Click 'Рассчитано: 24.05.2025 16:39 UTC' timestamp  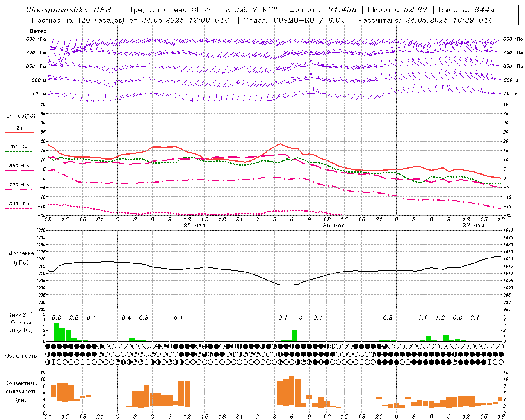point(426,20)
